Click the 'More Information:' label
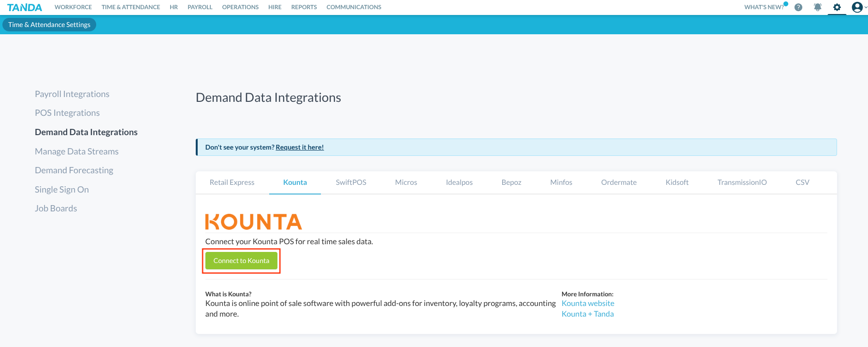This screenshot has height=347, width=868. (x=587, y=294)
